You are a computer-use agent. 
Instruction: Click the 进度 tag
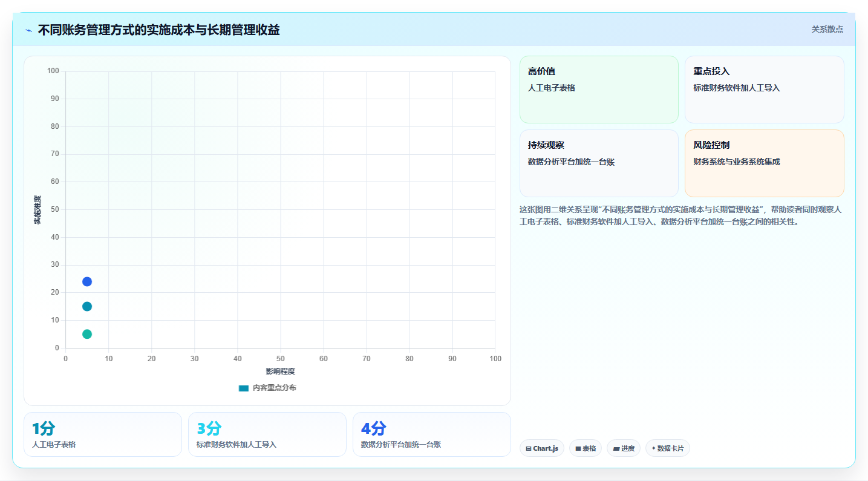click(x=624, y=448)
